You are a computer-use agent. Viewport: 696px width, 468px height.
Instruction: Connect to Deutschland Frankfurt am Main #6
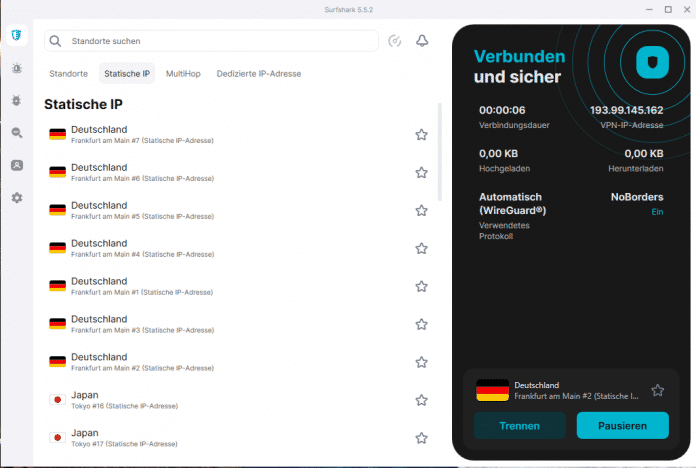238,172
